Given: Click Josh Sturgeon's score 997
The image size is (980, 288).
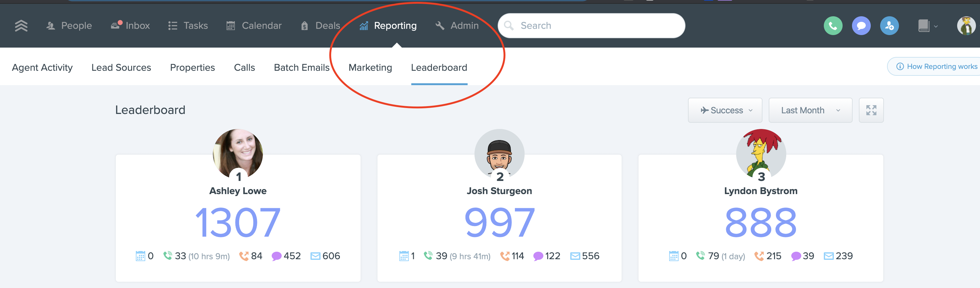Looking at the screenshot, I should click(500, 222).
